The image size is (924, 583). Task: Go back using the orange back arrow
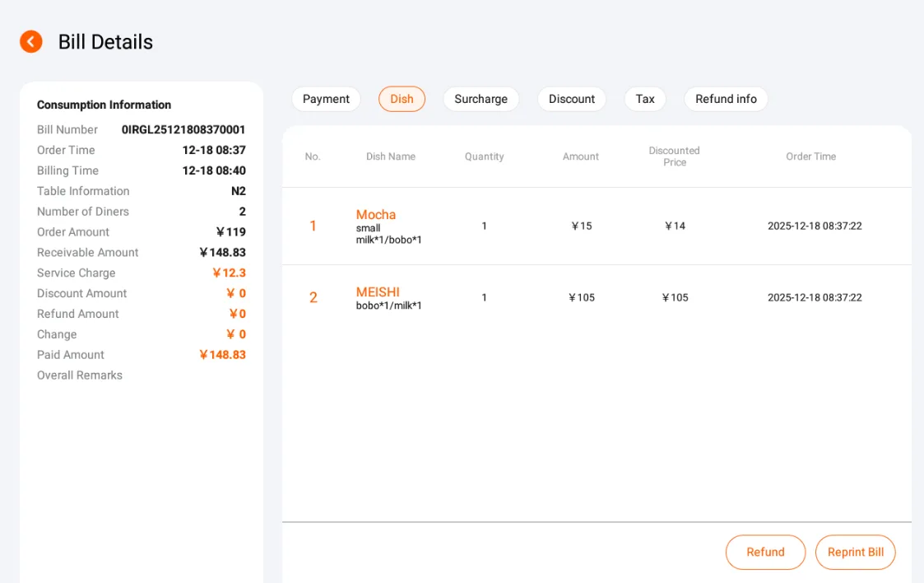31,42
